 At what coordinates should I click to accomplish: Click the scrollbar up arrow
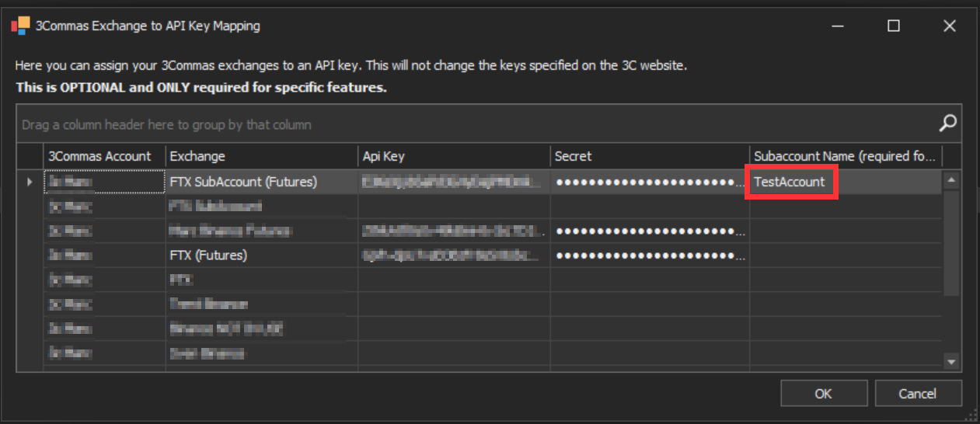[952, 180]
